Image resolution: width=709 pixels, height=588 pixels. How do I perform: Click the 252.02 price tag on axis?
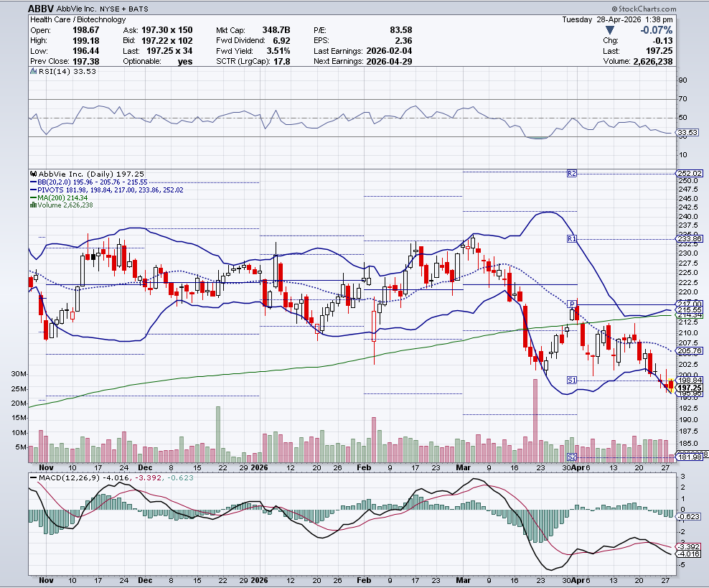[690, 173]
